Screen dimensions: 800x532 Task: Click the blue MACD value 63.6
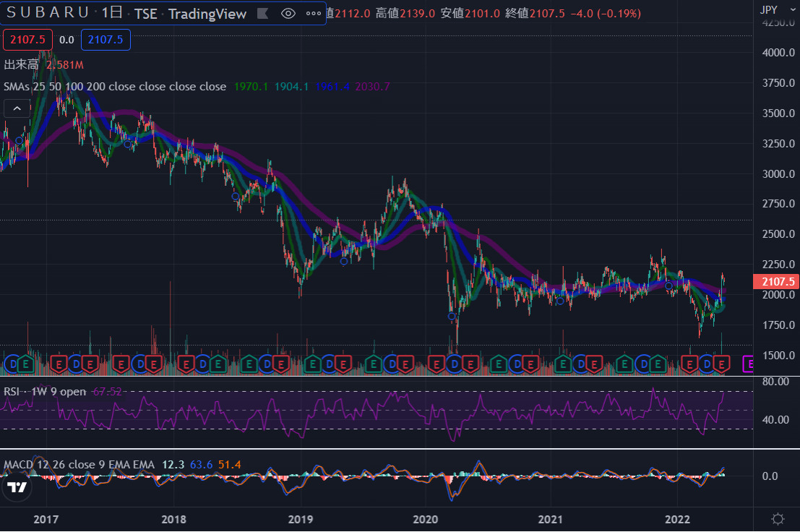[201, 465]
